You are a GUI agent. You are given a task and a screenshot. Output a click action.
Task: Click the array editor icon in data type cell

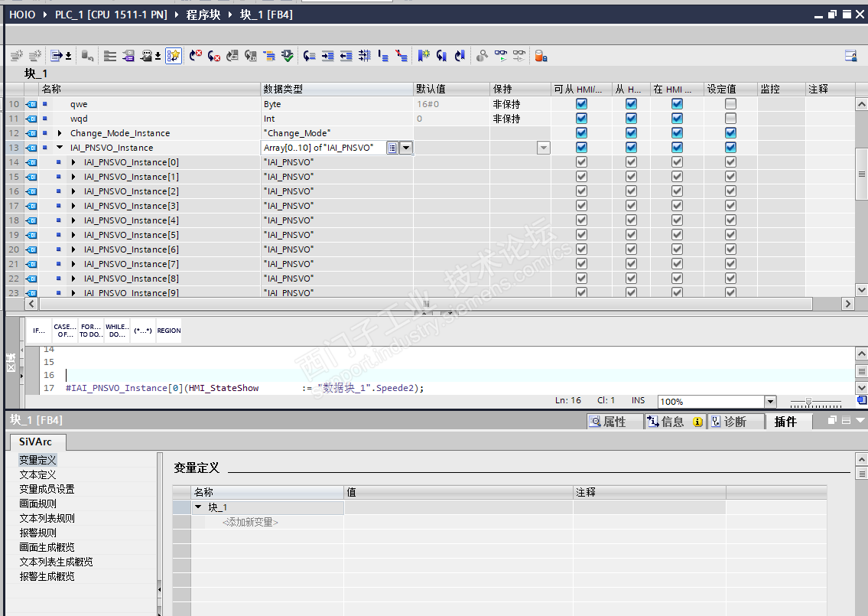pos(392,148)
